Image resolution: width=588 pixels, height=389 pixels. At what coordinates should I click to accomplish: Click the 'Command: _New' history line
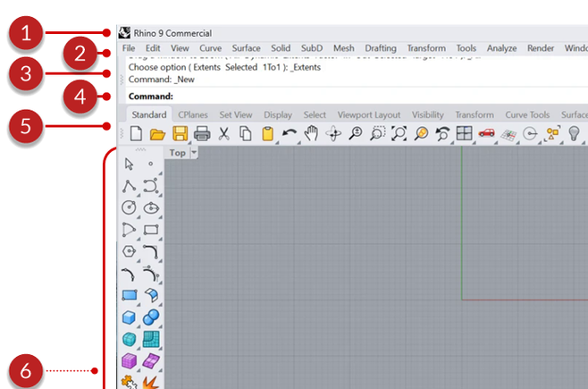161,80
